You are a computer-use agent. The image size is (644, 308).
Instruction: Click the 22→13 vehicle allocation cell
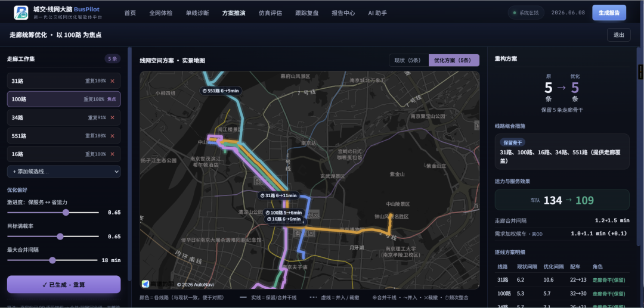[576, 281]
